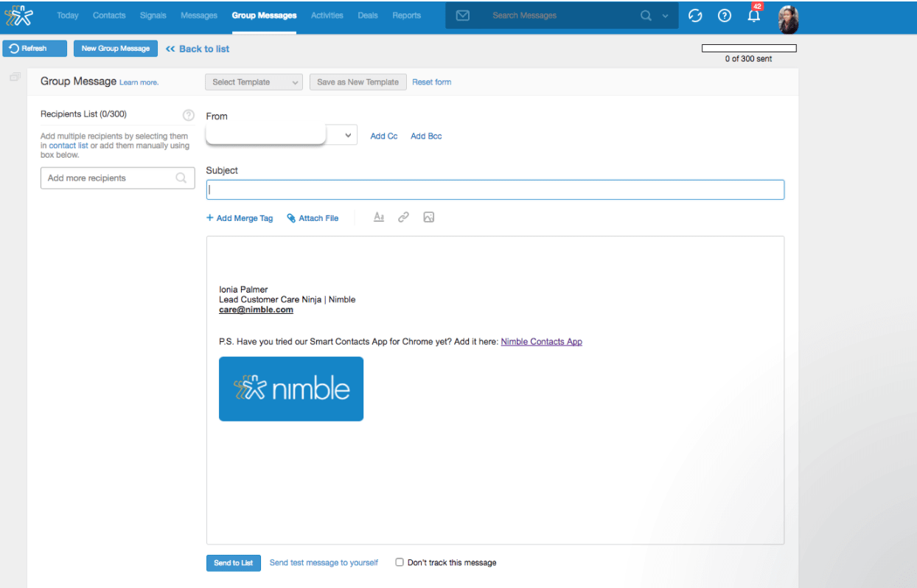Click the sync circular arrows icon
917x588 pixels.
pyautogui.click(x=695, y=15)
